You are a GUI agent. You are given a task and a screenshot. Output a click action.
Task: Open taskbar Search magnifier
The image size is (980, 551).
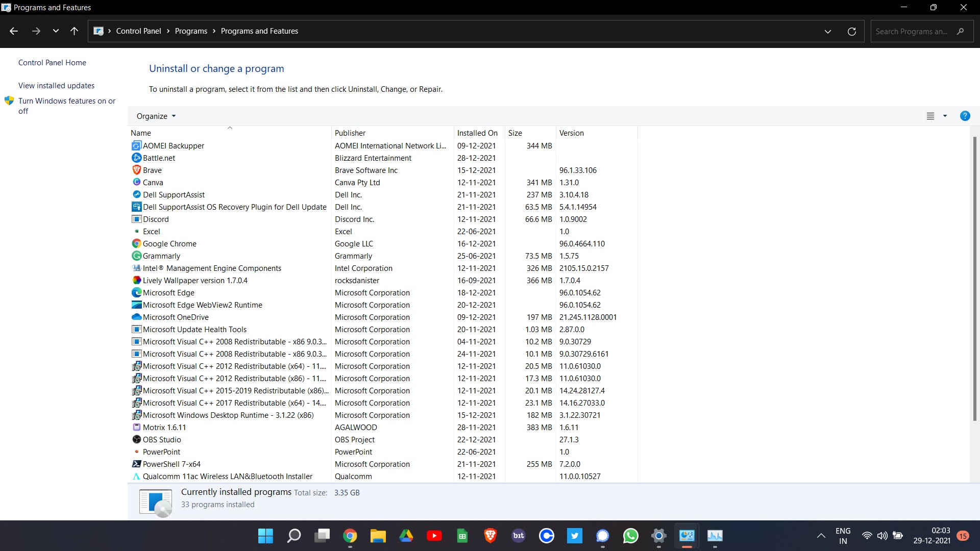click(294, 536)
